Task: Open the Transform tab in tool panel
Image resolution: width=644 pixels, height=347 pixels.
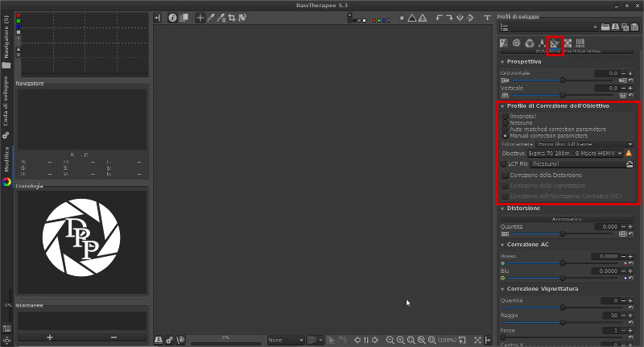Action: click(555, 43)
